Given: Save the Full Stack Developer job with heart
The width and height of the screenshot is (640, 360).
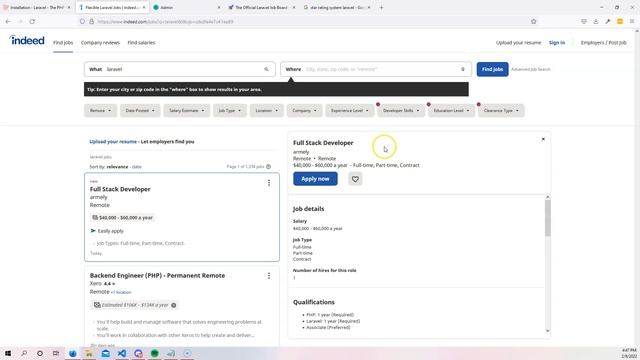Looking at the screenshot, I should click(x=355, y=179).
